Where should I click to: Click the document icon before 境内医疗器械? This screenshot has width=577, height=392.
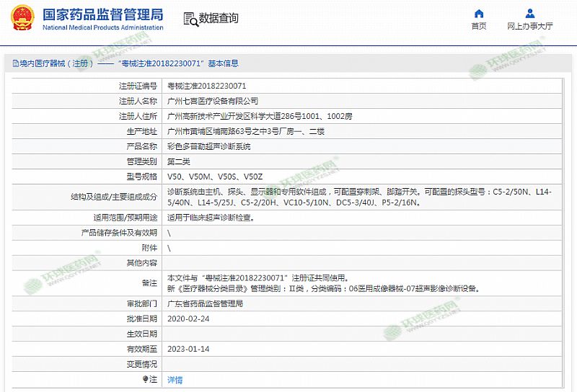coord(14,63)
